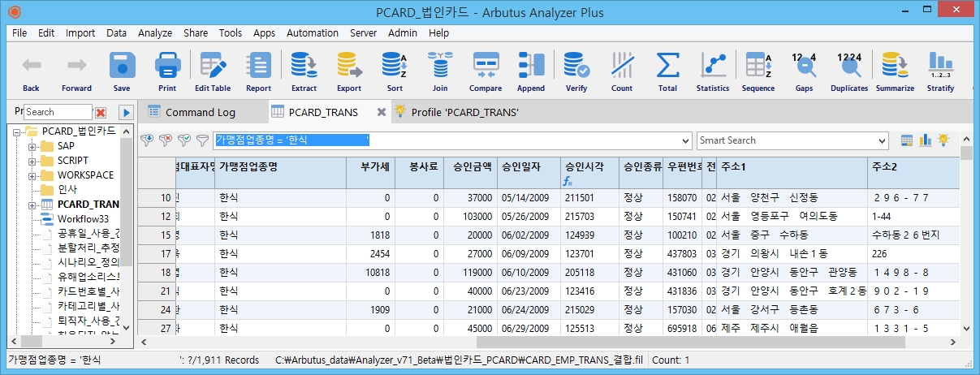
Task: Select row number 18 header
Action: click(x=155, y=272)
